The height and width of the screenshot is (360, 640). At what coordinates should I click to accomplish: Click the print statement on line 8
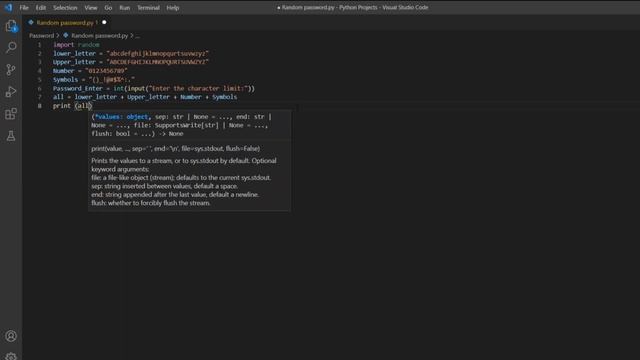click(x=72, y=106)
